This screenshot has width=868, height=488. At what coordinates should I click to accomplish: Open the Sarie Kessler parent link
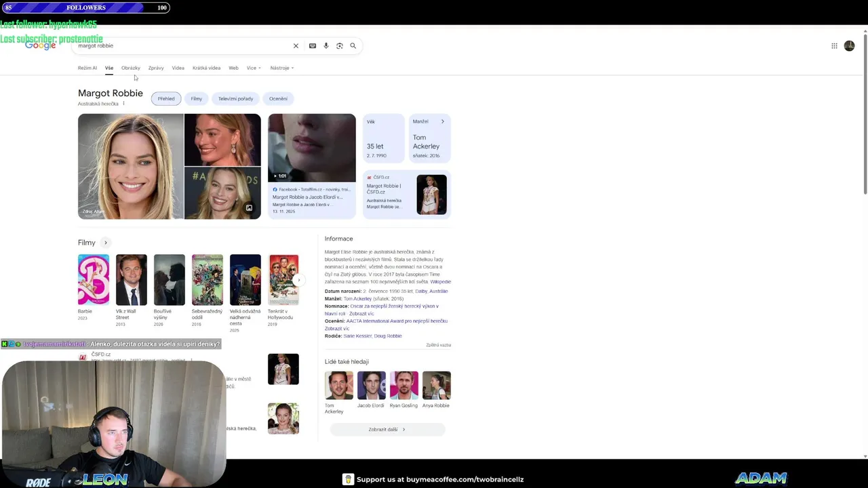[357, 336]
